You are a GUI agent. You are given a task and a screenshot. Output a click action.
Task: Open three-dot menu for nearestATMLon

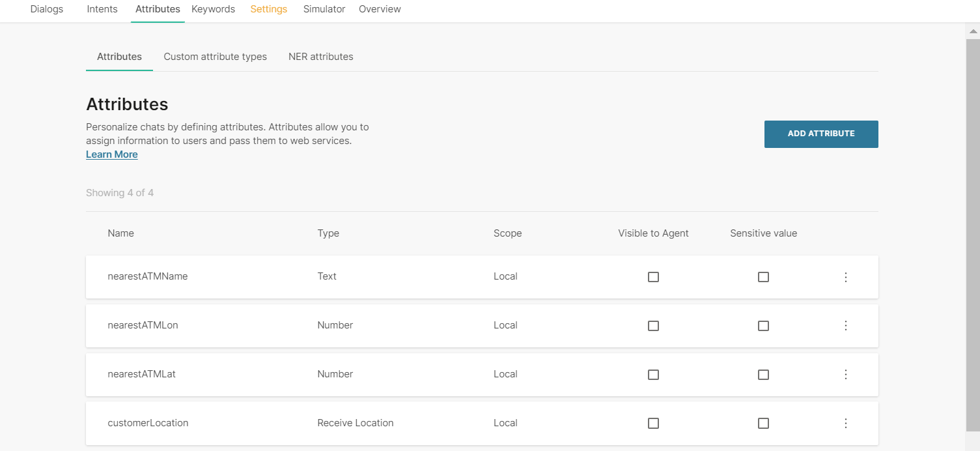[846, 326]
